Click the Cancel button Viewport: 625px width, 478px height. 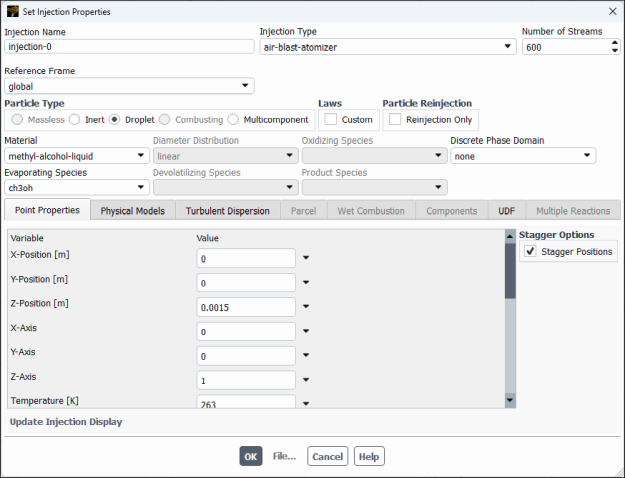pos(327,456)
